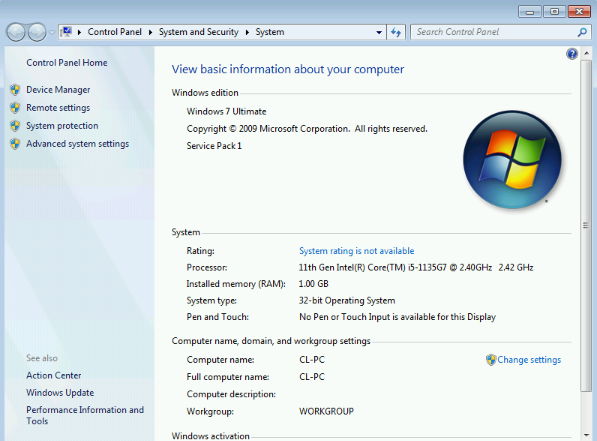Click Change settings link
The width and height of the screenshot is (597, 441).
[x=529, y=360]
